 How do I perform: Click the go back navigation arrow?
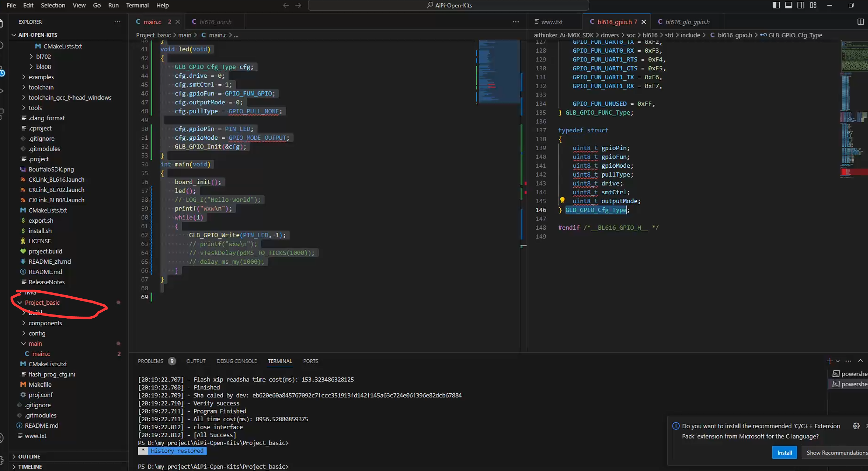point(286,5)
